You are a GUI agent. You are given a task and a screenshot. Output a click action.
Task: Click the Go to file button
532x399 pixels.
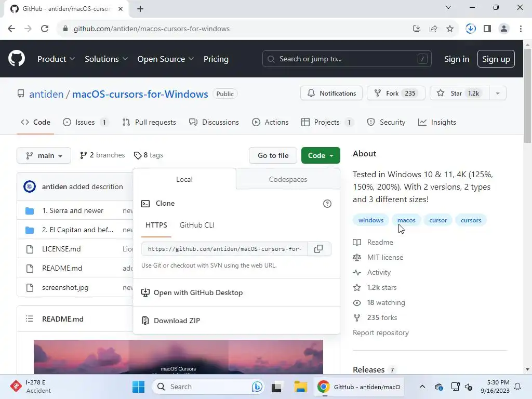273,155
